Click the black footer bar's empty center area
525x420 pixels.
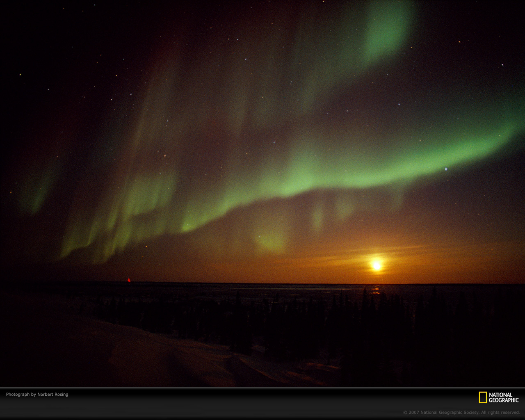262,404
